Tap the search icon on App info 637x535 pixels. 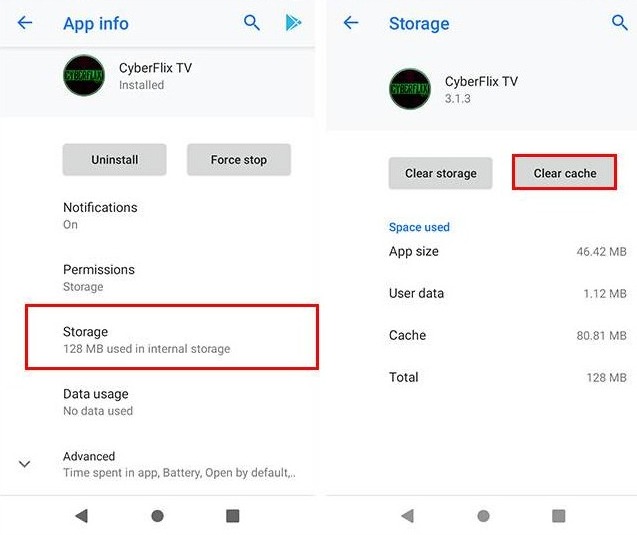click(252, 23)
